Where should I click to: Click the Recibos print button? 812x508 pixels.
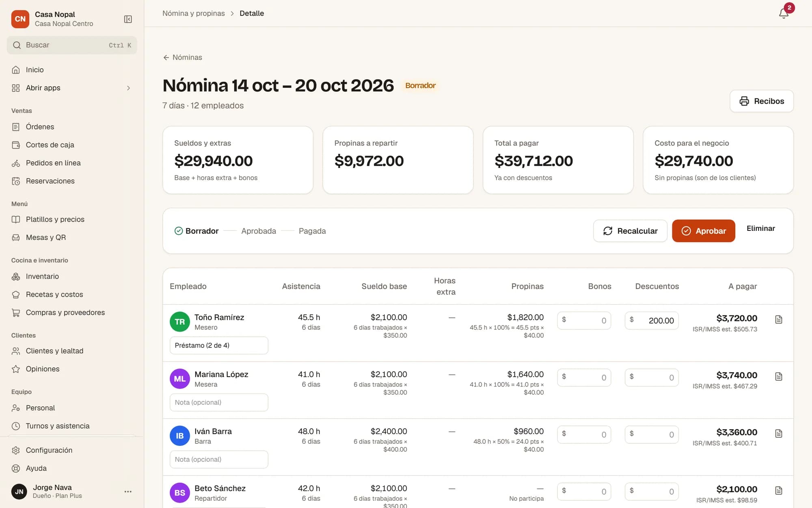[761, 101]
